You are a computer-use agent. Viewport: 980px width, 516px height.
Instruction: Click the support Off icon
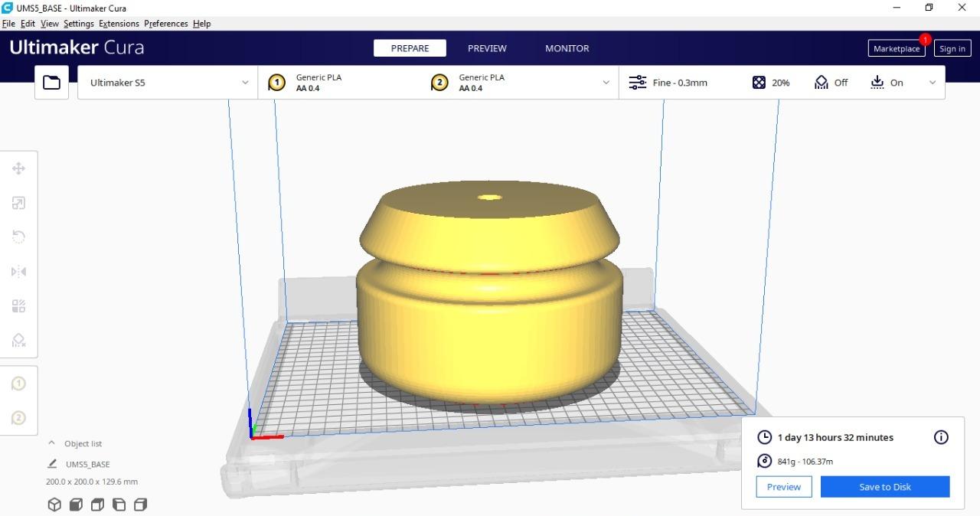(x=821, y=83)
